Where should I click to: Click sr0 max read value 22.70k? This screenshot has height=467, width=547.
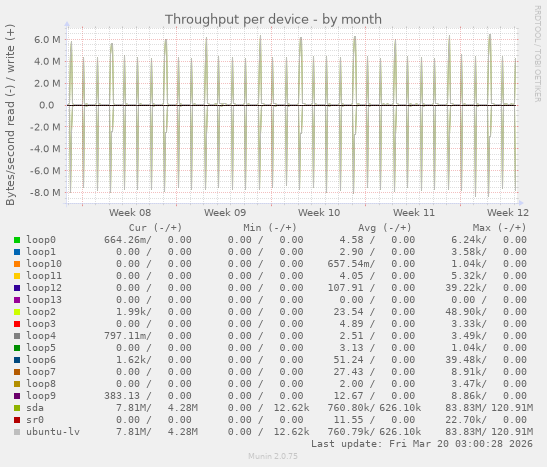point(466,420)
